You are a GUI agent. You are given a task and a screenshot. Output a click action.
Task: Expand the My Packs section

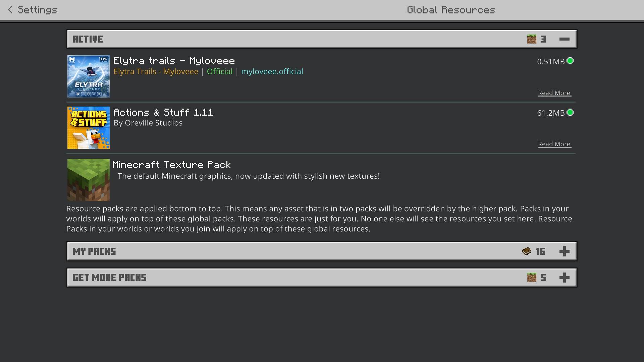pos(322,251)
